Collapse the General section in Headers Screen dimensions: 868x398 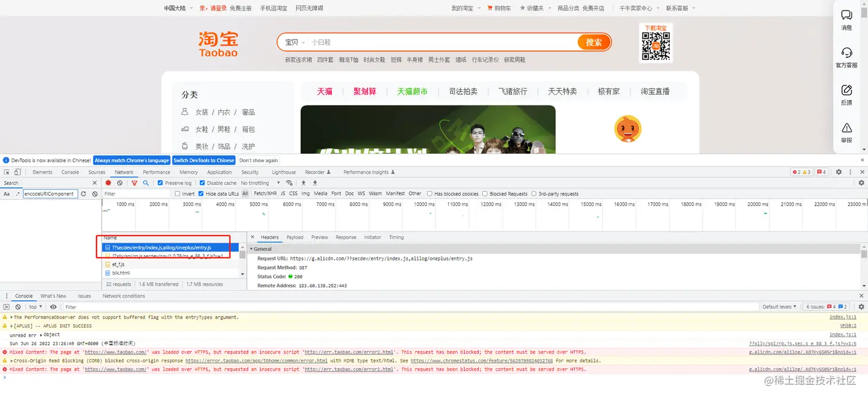(x=250, y=248)
